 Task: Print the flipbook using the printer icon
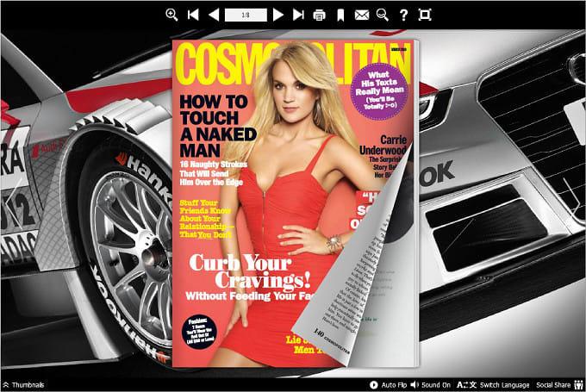319,16
